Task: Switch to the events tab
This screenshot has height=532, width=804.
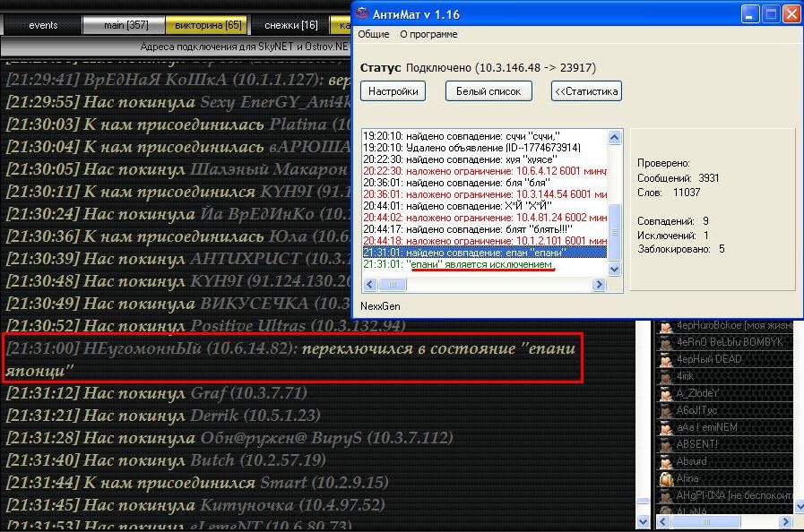Action: pyautogui.click(x=42, y=25)
